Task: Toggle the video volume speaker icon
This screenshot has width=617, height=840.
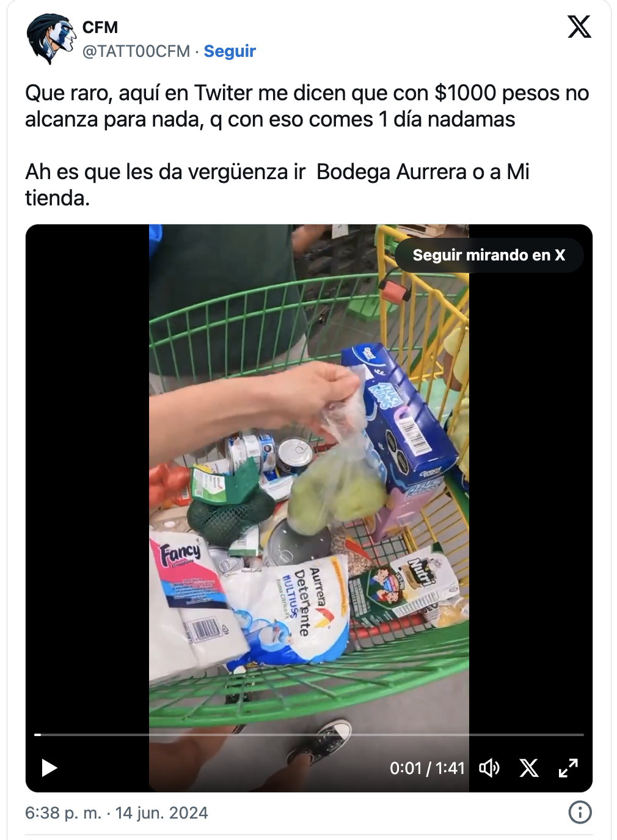Action: click(x=489, y=768)
